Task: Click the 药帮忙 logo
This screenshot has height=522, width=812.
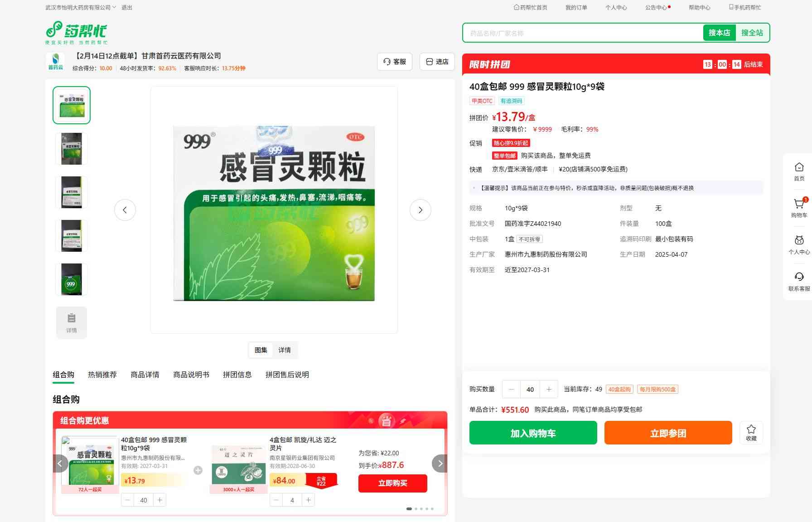Action: (x=77, y=33)
